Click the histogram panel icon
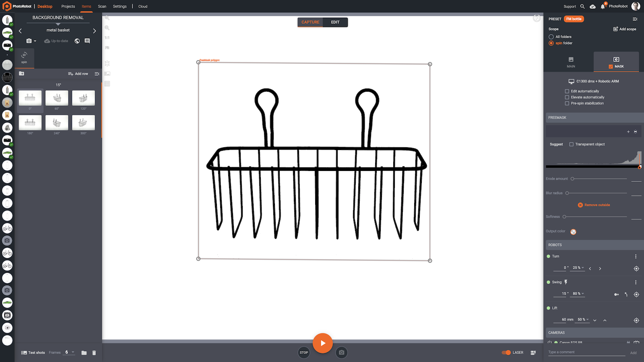This screenshot has width=644, height=362. pos(107,74)
